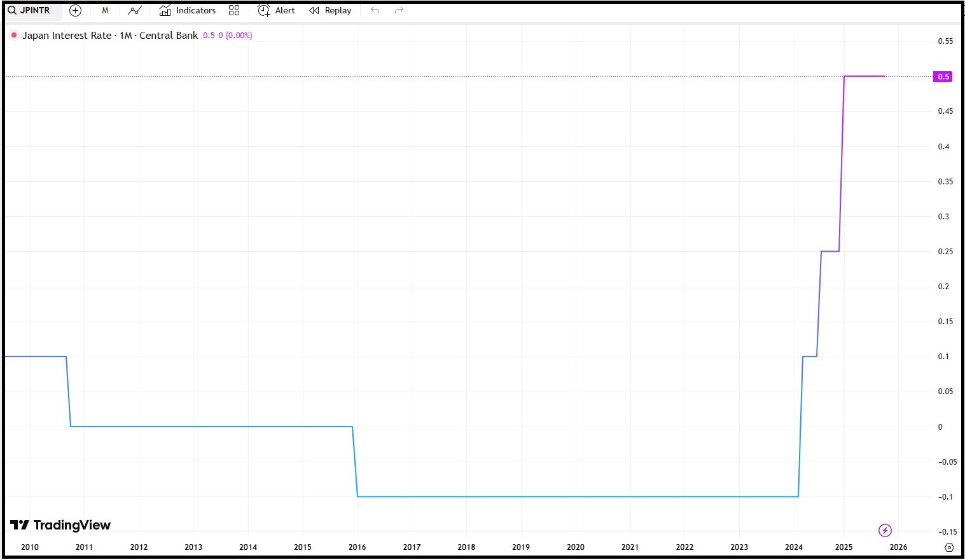Open chart settings gear in bottom corner
Viewport: 965px width, 560px height.
point(949,547)
